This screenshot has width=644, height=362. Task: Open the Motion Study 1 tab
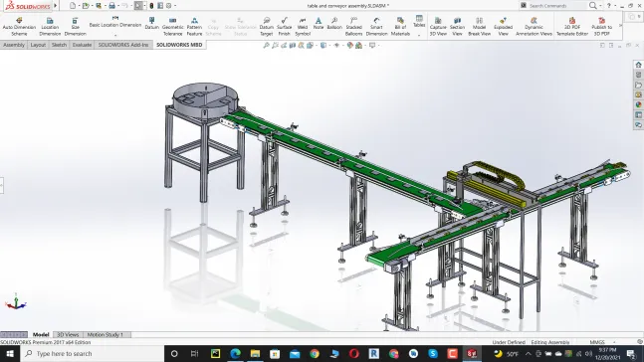pyautogui.click(x=106, y=334)
